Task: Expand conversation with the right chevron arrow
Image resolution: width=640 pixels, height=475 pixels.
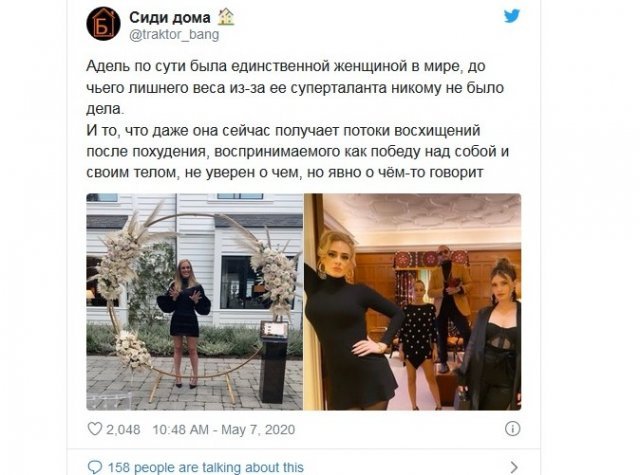Action: coord(514,467)
